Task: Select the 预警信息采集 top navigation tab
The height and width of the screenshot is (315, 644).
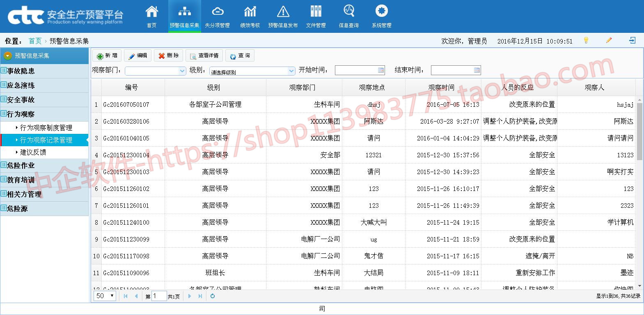Action: click(x=184, y=16)
